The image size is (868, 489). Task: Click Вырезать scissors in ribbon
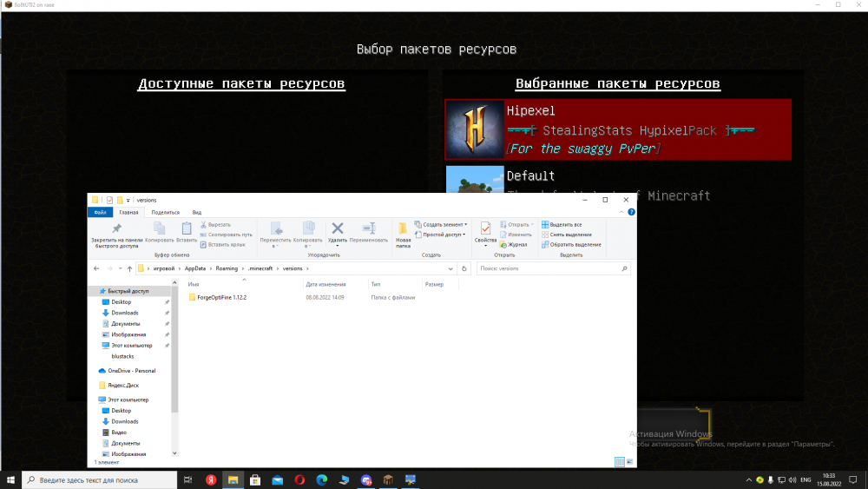(216, 225)
